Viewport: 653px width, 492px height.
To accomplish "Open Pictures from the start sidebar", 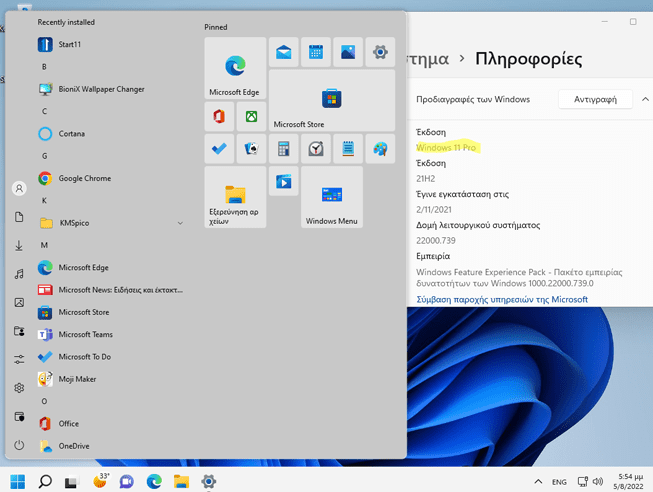I will [x=19, y=302].
